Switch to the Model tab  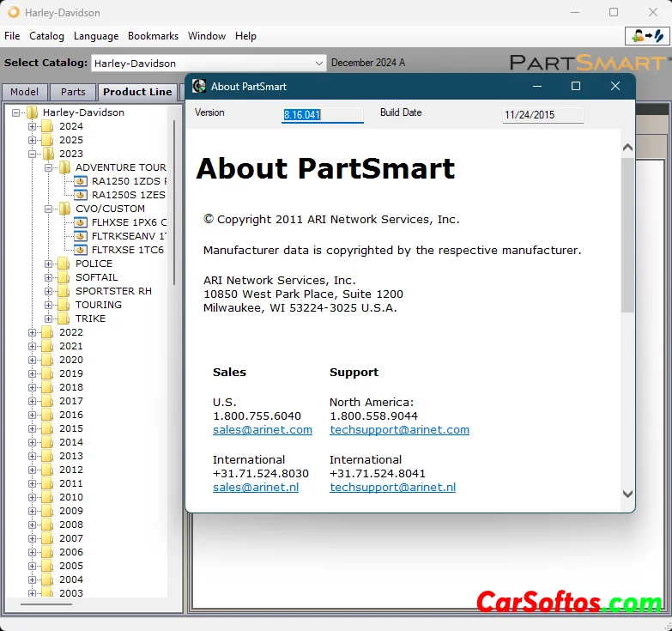tap(24, 92)
